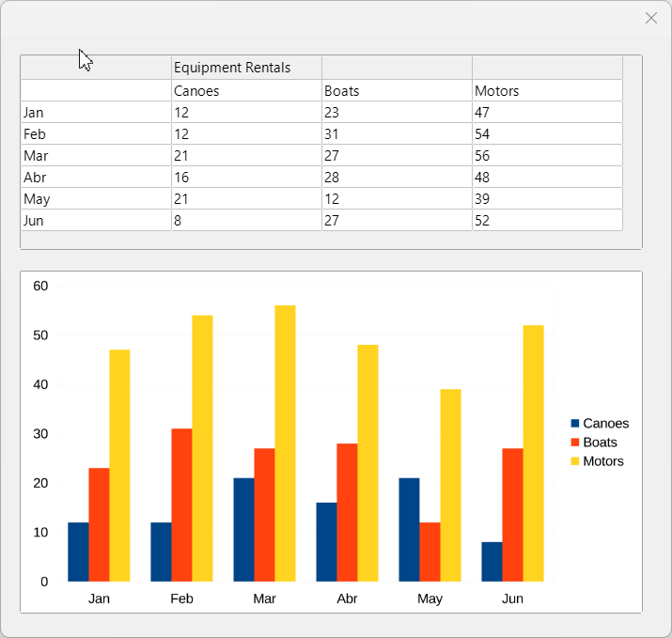
Task: Click the yellow Motors legend swatch
Action: tap(575, 461)
